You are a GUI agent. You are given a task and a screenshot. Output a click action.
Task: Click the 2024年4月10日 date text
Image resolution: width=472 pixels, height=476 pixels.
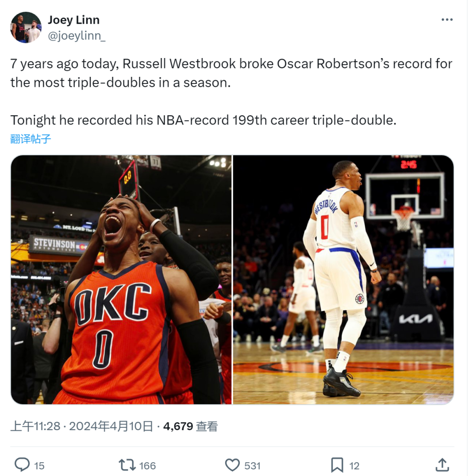(111, 426)
